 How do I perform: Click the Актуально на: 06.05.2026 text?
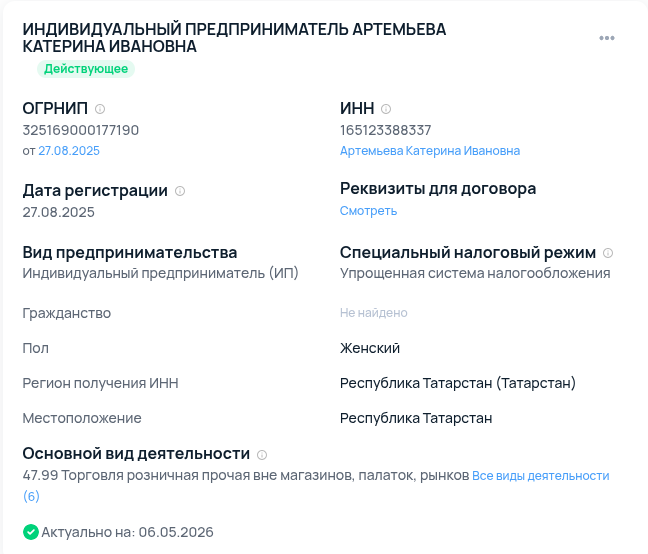point(127,532)
